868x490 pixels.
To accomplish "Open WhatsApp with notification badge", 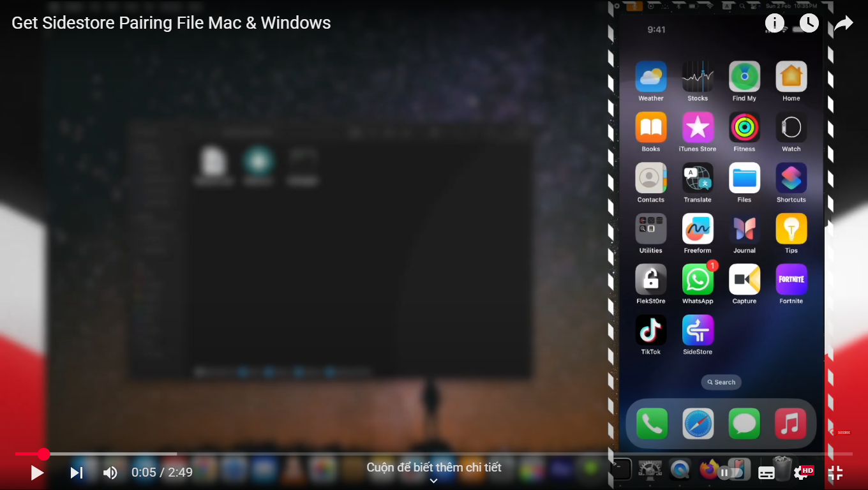I will coord(698,279).
